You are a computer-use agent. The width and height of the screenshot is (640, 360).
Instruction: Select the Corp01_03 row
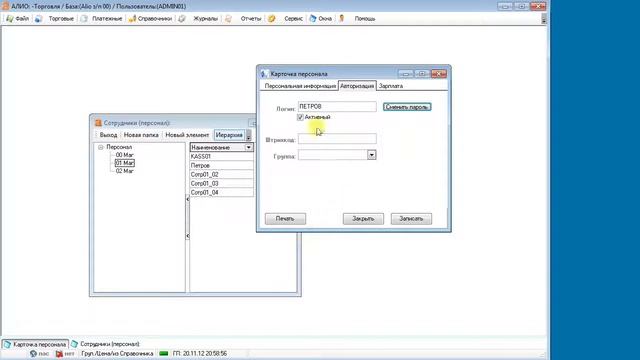(222, 183)
